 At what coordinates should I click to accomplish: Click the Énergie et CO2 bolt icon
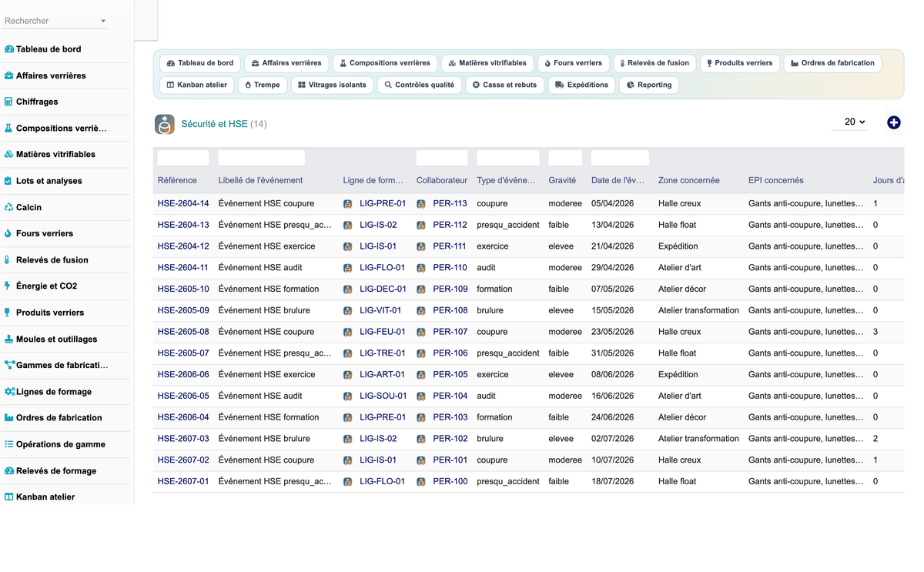(x=8, y=286)
